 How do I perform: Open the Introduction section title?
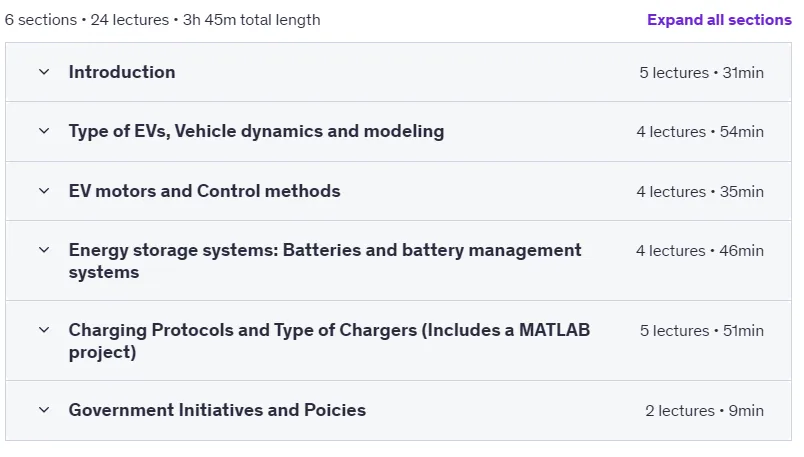(122, 72)
